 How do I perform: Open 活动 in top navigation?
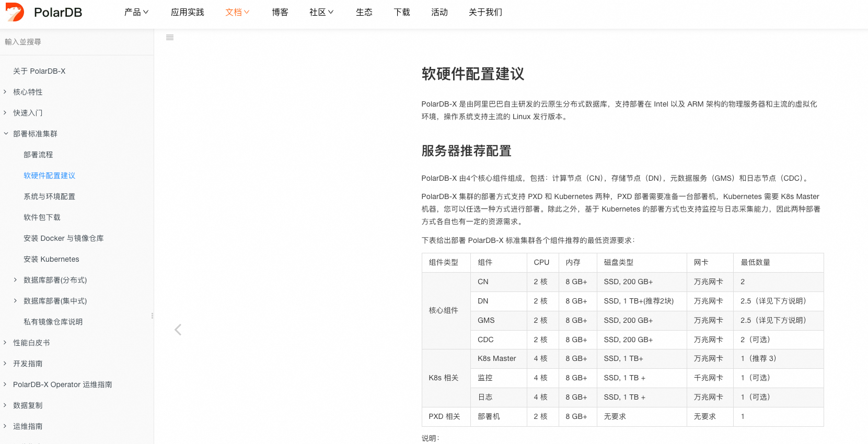(439, 12)
